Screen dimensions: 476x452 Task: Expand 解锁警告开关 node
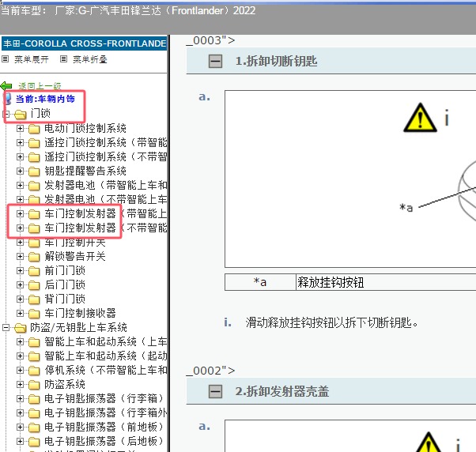click(x=20, y=257)
